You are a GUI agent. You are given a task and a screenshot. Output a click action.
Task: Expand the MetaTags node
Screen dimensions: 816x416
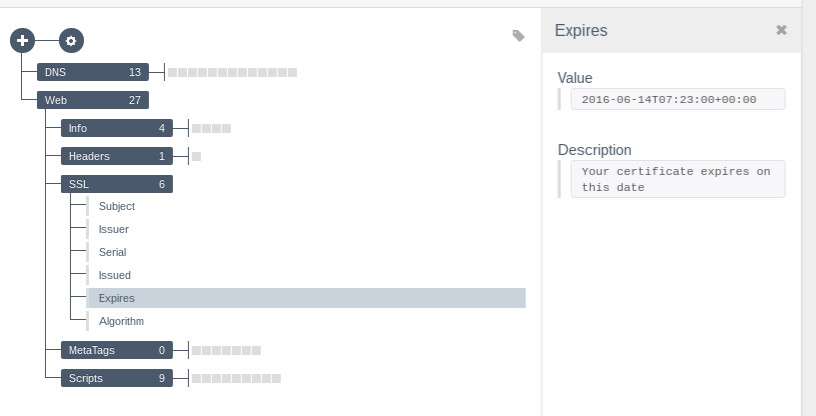pyautogui.click(x=117, y=350)
